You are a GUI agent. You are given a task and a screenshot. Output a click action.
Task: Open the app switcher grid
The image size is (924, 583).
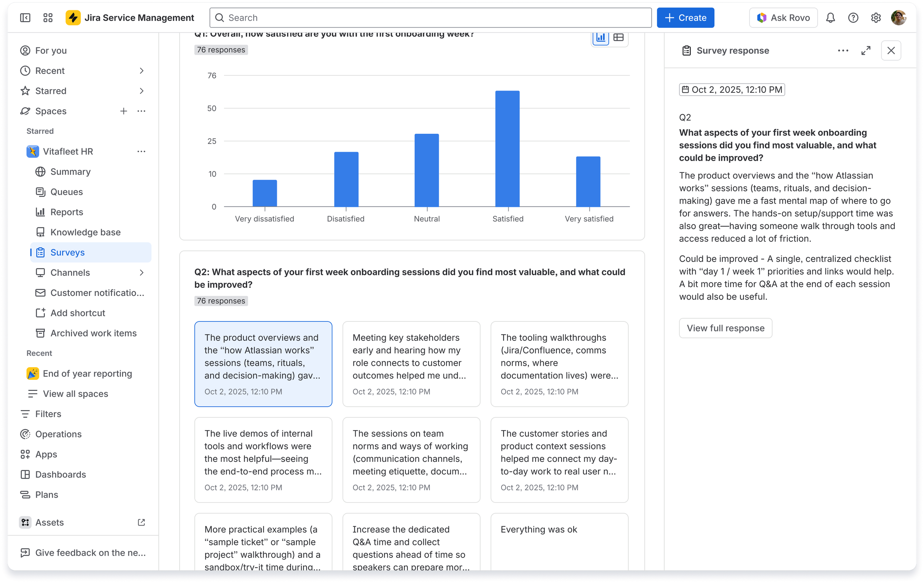point(48,17)
